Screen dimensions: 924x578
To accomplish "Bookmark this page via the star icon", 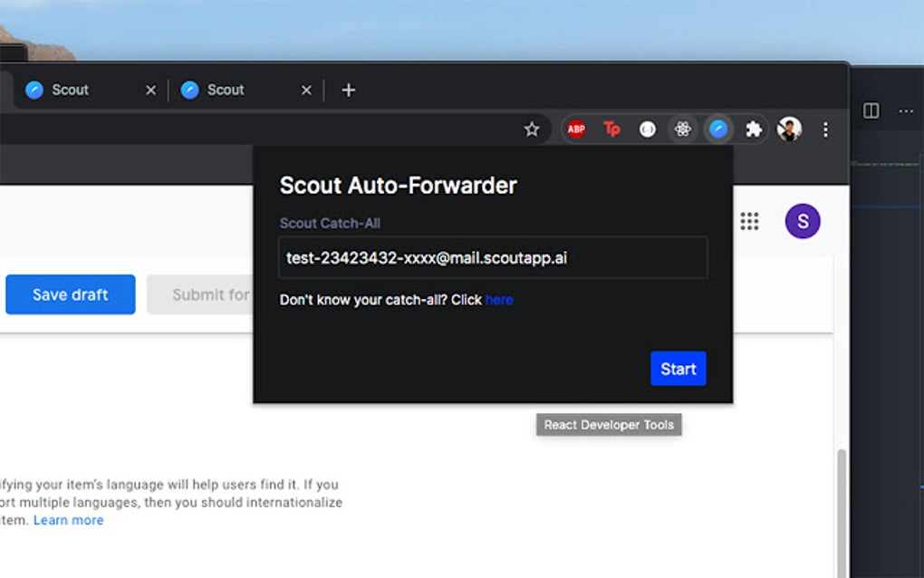I will 533,129.
